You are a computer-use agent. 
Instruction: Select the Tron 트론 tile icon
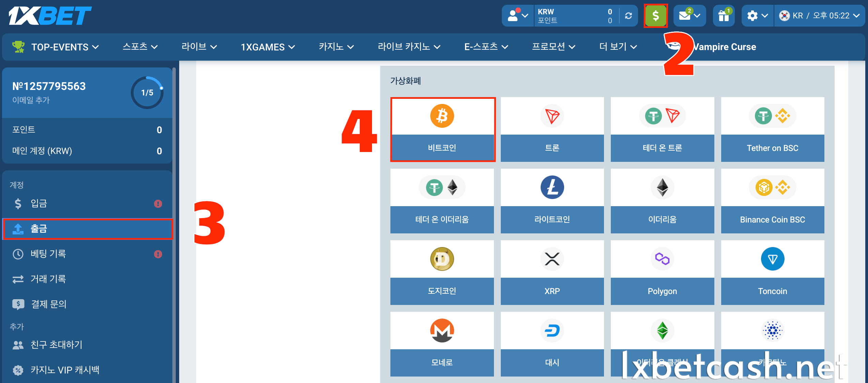tap(552, 116)
